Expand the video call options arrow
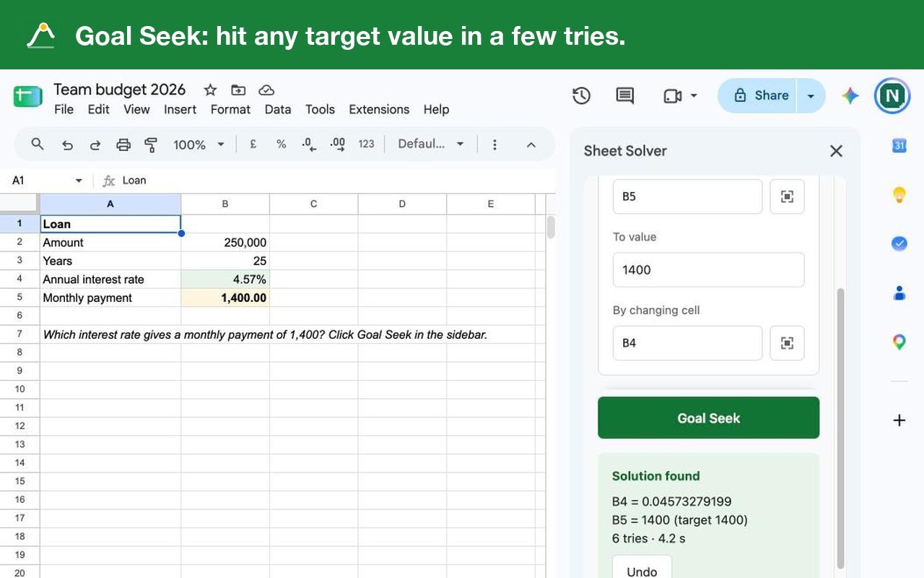This screenshot has height=578, width=924. point(694,95)
